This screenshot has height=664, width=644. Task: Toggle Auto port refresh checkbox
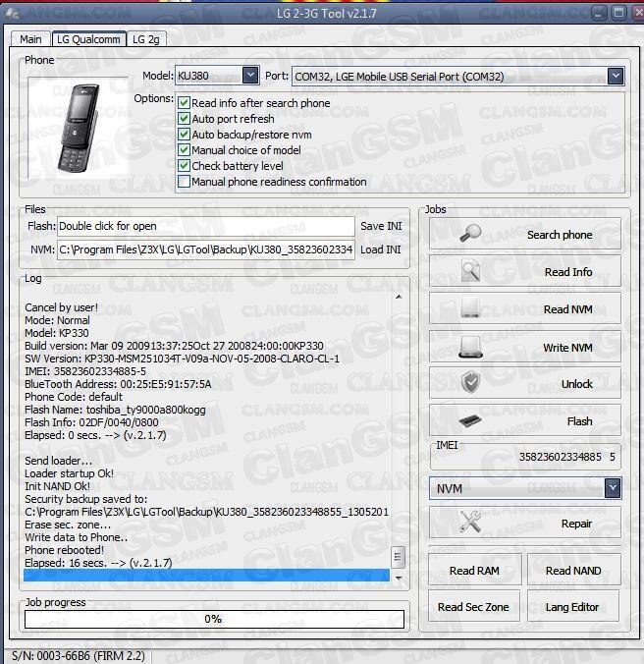pos(184,119)
